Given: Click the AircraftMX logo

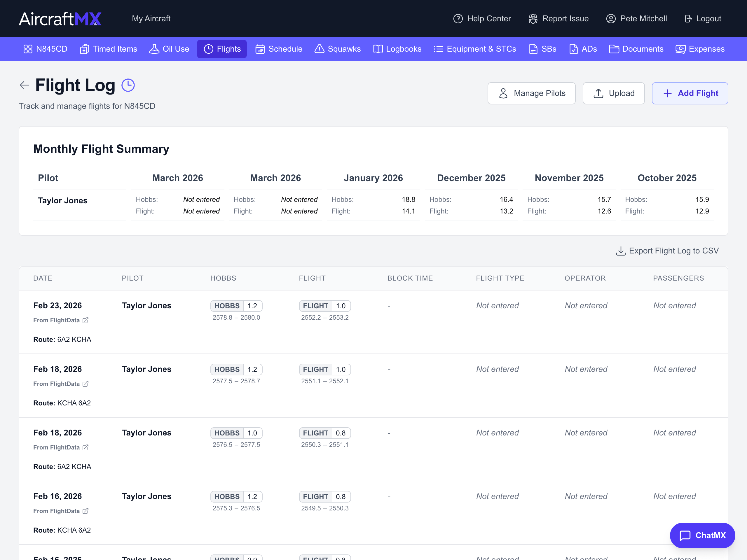Looking at the screenshot, I should click(x=60, y=19).
